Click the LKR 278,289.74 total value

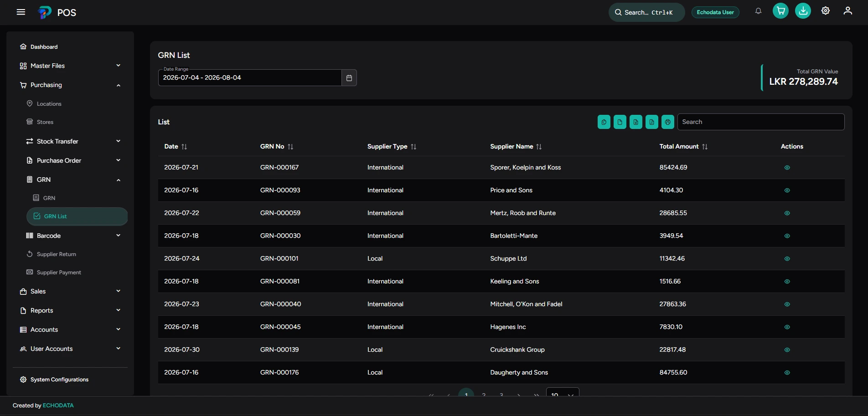[x=803, y=82]
